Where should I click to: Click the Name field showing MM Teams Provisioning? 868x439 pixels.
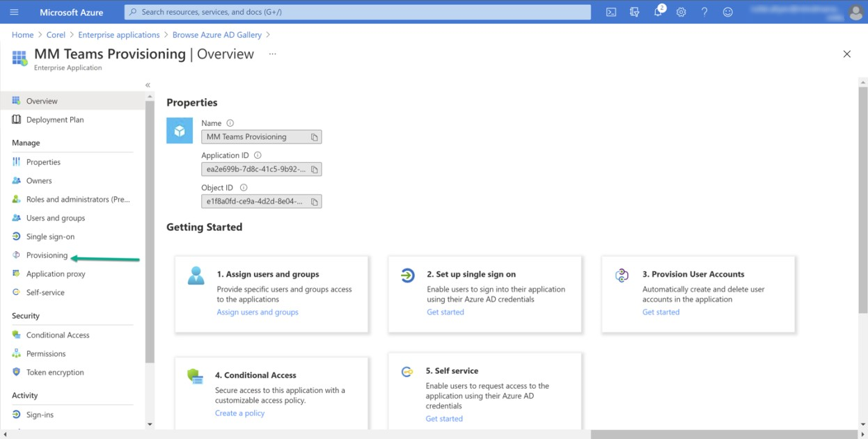coord(262,137)
